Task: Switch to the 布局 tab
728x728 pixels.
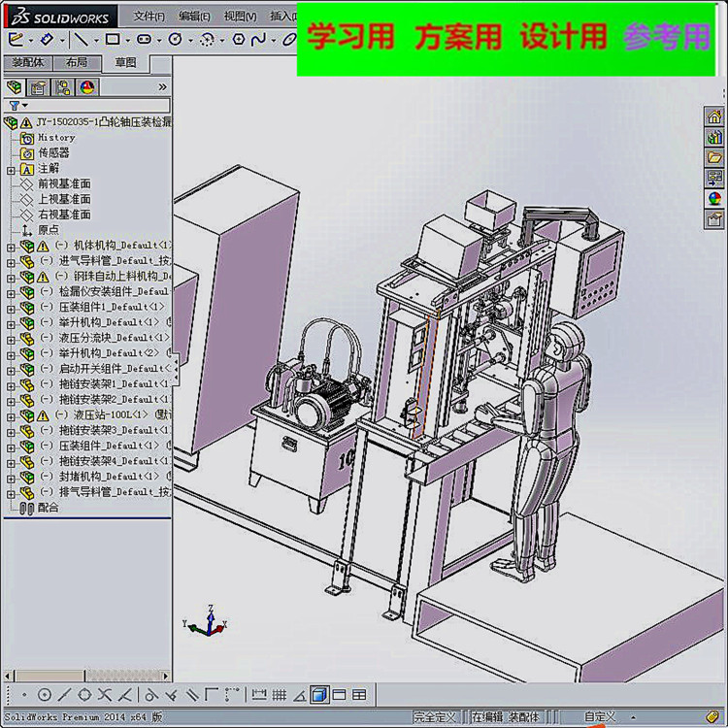Action: pyautogui.click(x=77, y=62)
